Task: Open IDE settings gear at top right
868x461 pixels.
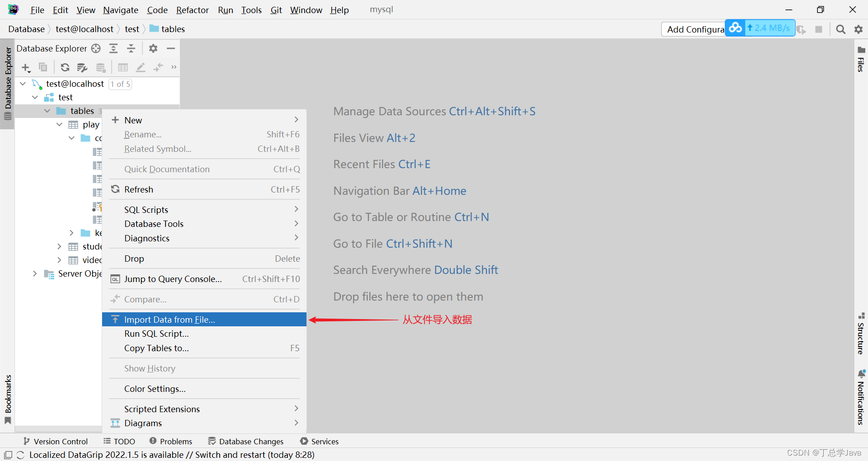Action: (859, 29)
